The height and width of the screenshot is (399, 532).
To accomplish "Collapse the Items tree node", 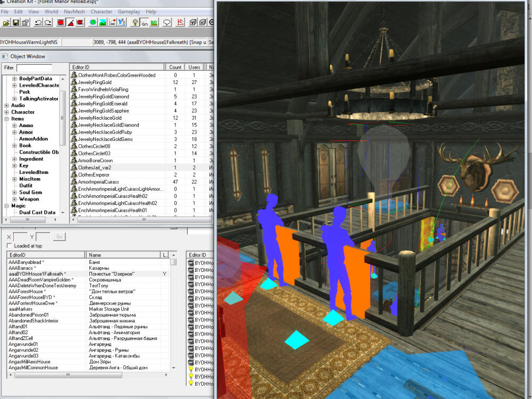I will (x=6, y=119).
